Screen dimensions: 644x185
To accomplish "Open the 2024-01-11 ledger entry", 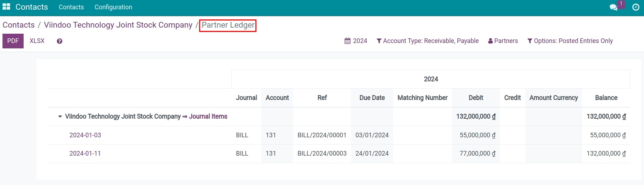I will (85, 153).
